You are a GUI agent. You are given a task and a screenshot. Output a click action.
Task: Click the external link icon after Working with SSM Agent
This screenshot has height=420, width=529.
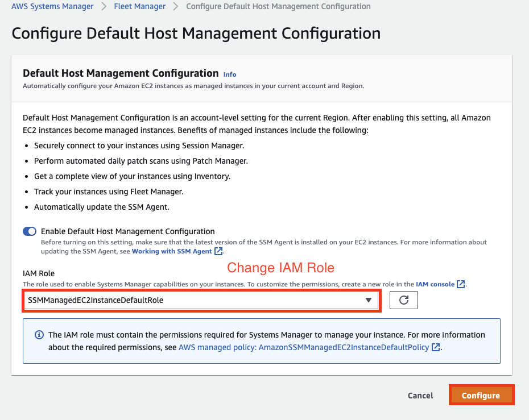click(218, 251)
